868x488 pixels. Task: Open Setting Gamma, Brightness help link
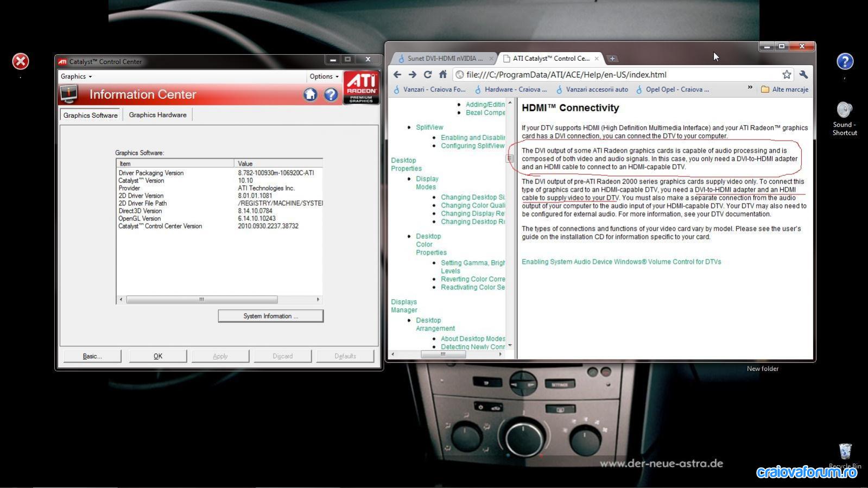(473, 267)
